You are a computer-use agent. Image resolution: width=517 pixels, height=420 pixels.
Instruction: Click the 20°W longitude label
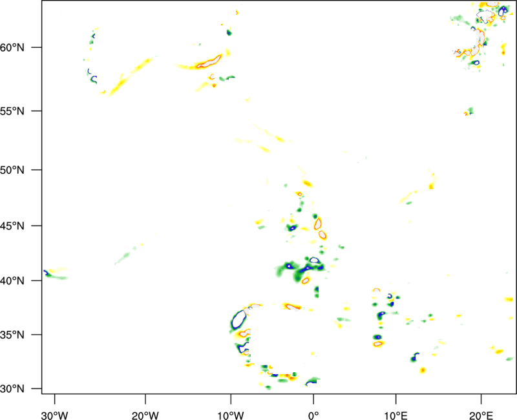pyautogui.click(x=145, y=415)
